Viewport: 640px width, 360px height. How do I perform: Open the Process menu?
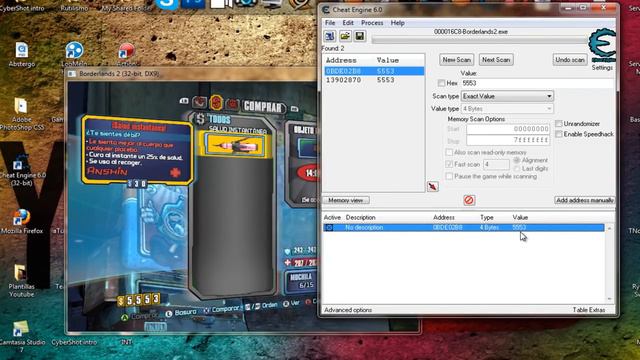(x=372, y=23)
